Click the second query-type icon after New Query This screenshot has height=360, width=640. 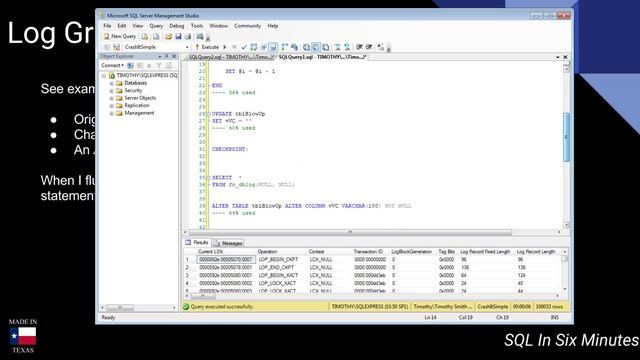pyautogui.click(x=156, y=36)
